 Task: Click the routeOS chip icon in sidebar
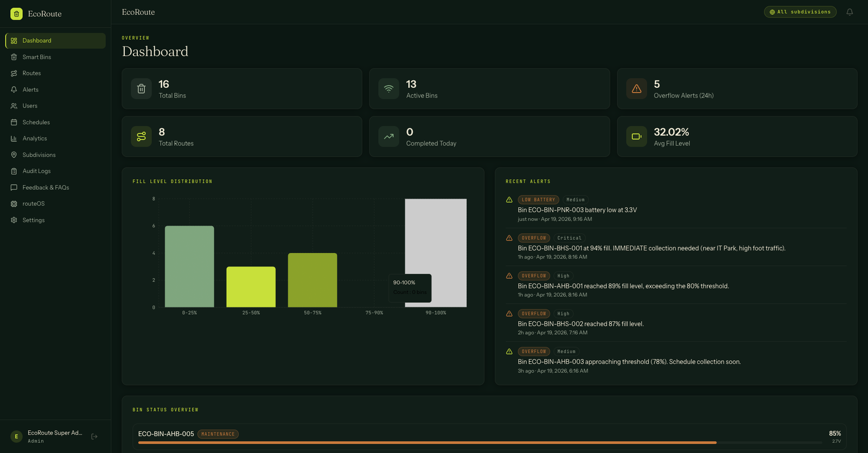click(14, 203)
